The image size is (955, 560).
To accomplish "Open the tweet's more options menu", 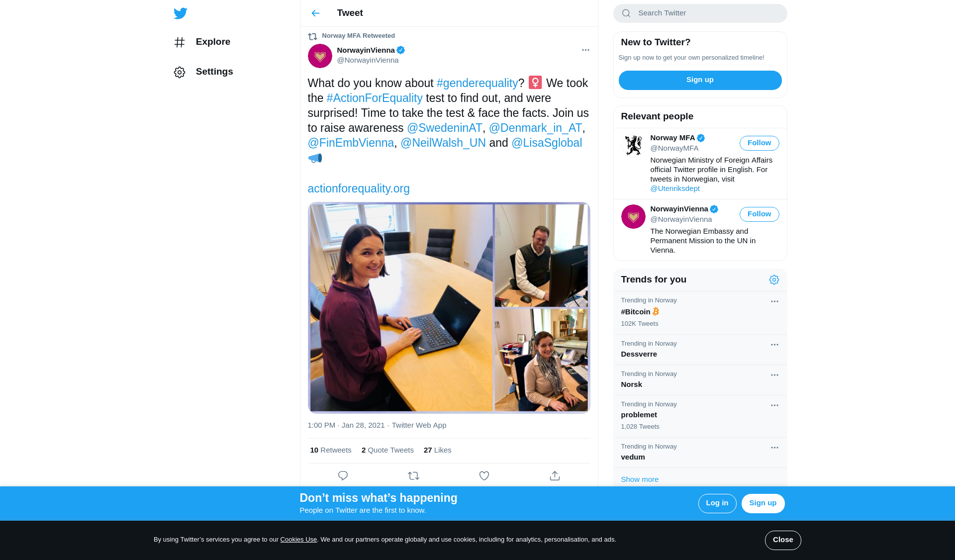I will pyautogui.click(x=585, y=50).
